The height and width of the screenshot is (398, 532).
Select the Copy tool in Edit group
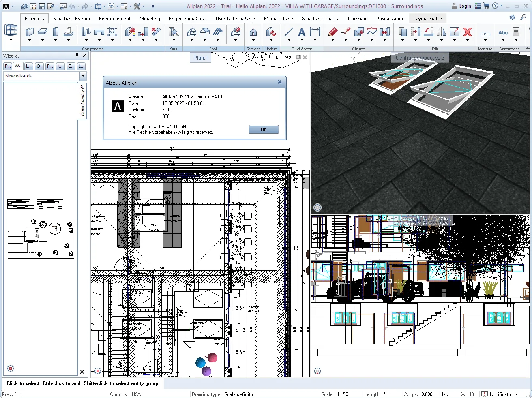(x=403, y=32)
